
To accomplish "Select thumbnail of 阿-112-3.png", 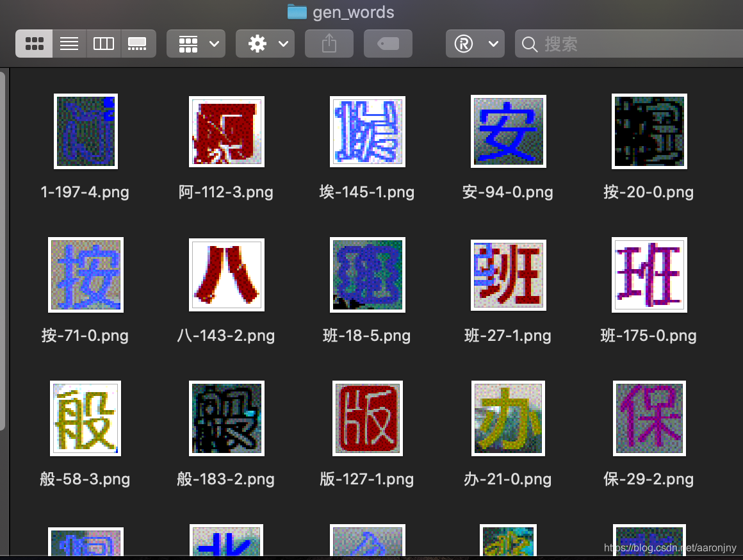I will coord(227,132).
